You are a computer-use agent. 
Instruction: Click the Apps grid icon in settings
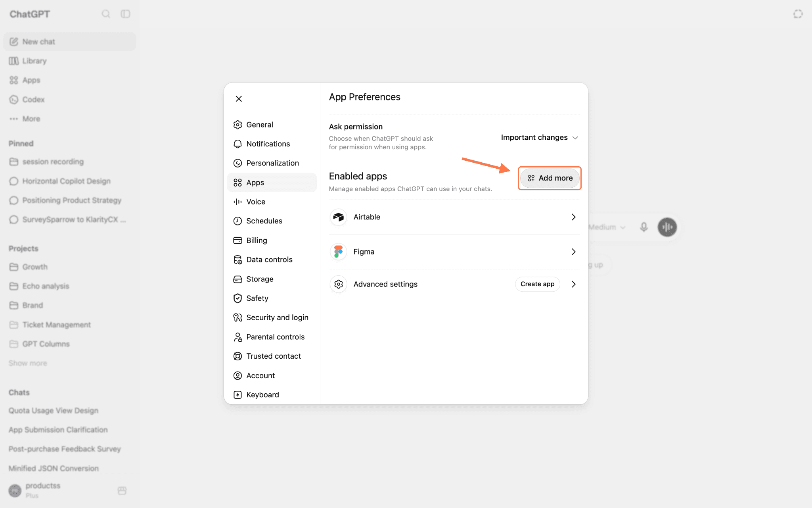pyautogui.click(x=237, y=183)
